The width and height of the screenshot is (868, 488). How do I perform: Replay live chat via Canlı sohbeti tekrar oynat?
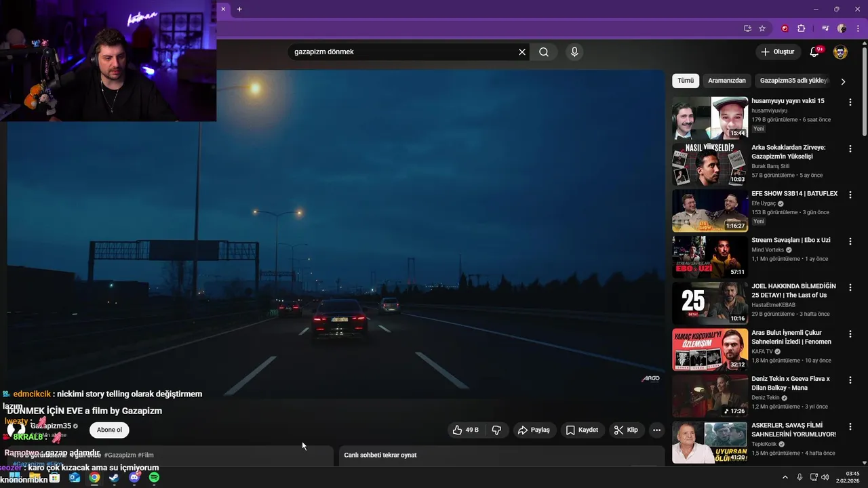[380, 455]
